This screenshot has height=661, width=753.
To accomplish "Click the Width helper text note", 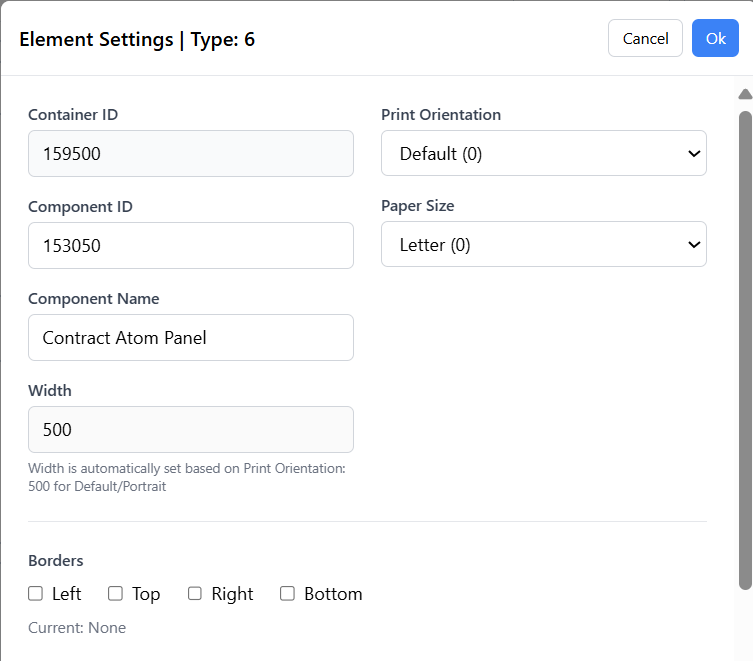I will tap(186, 477).
